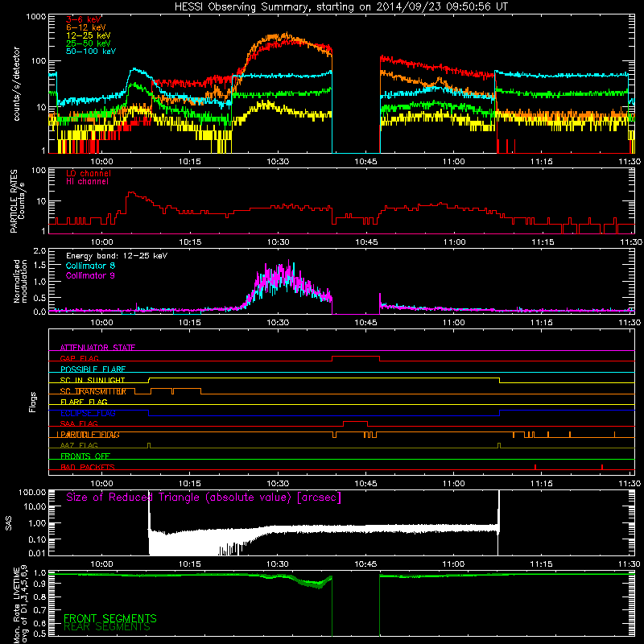Click the FRONTS OFF flag label
Screen dimensions: 644x644
[85, 456]
